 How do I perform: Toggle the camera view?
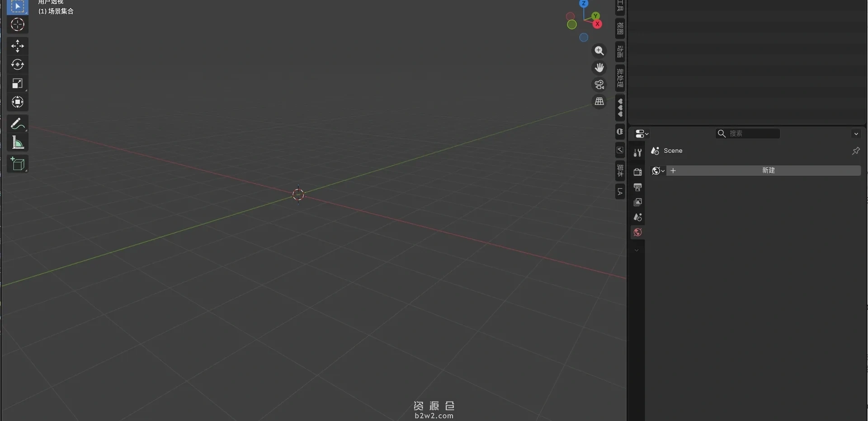tap(599, 85)
